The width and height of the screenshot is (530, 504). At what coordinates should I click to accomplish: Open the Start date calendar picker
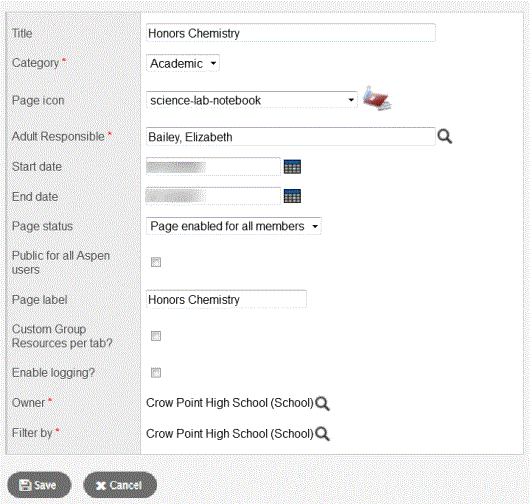click(292, 167)
